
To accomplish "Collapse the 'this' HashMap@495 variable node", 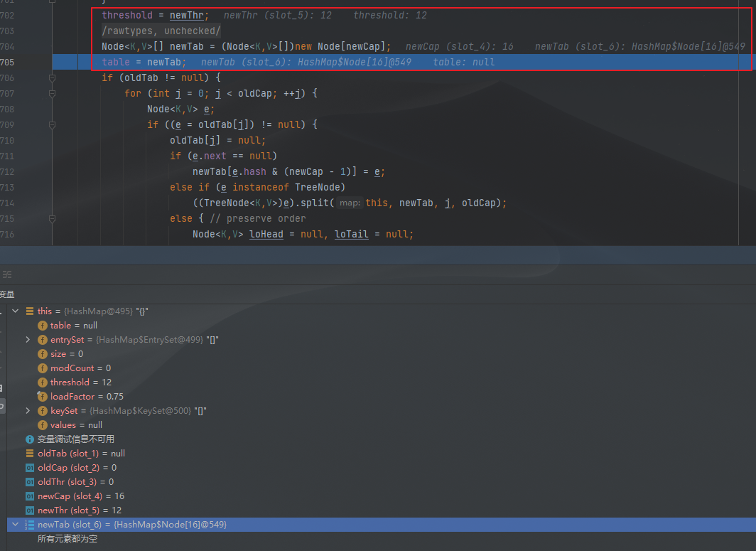I will coord(16,311).
